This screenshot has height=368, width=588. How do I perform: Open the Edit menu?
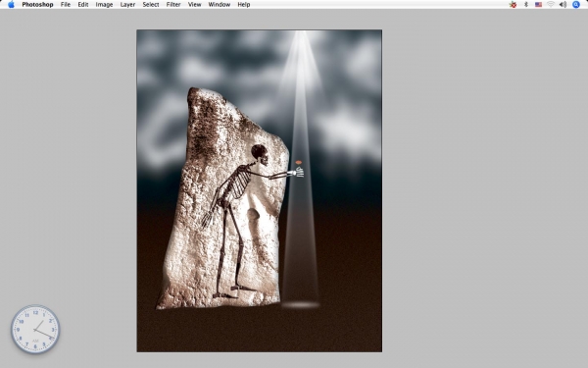coord(83,5)
